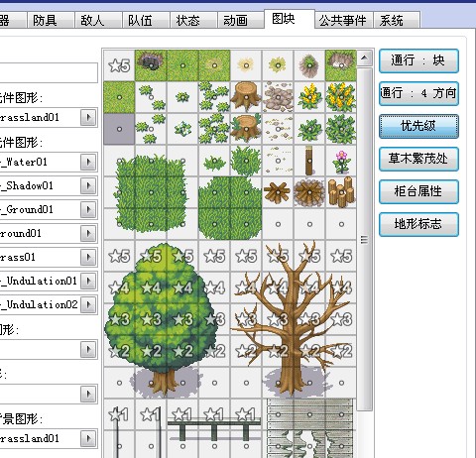Screen dimensions: 476x458
Task: Toggle priority on top-left ★5 tile
Action: coord(119,65)
